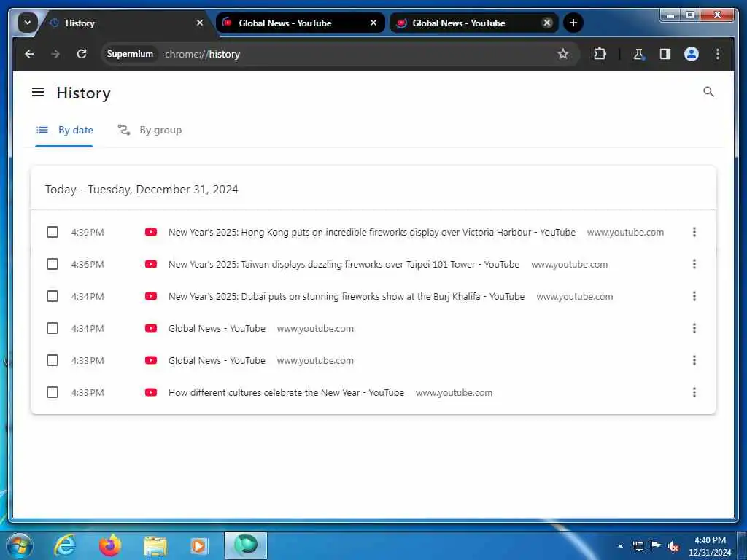Bookmark this page with star icon
Viewport: 747px width, 560px height.
coord(563,54)
